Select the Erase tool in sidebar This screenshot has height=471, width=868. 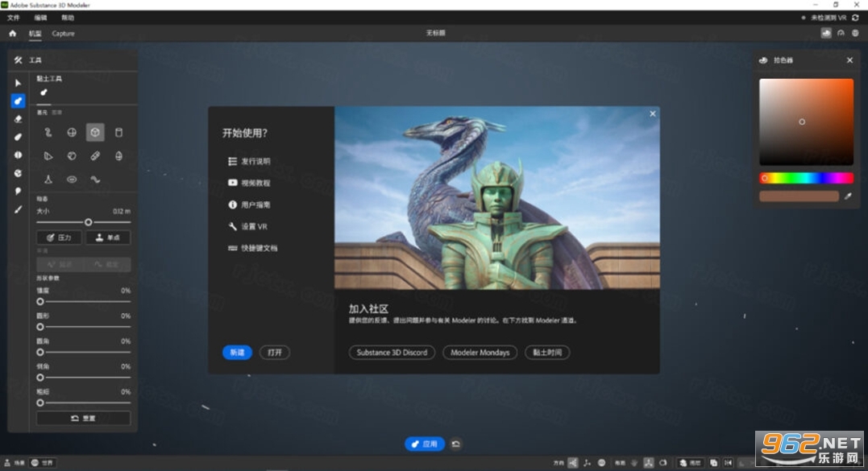(x=18, y=119)
